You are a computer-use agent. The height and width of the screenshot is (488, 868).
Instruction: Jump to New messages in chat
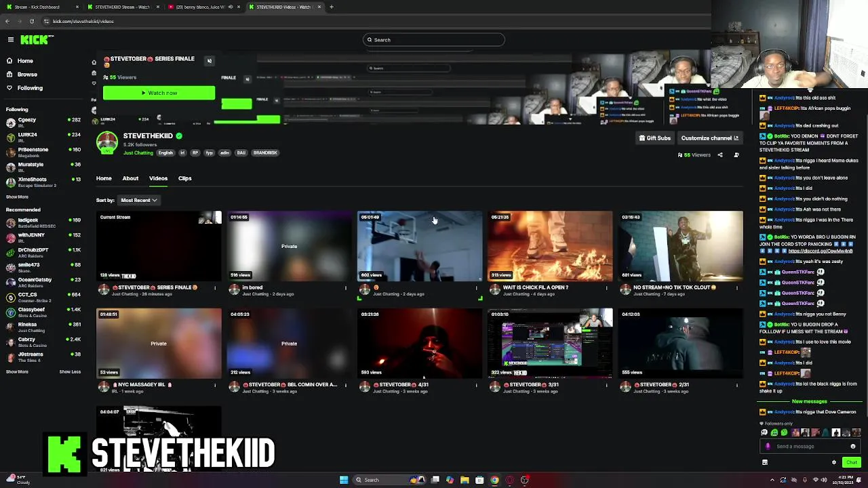pyautogui.click(x=810, y=401)
